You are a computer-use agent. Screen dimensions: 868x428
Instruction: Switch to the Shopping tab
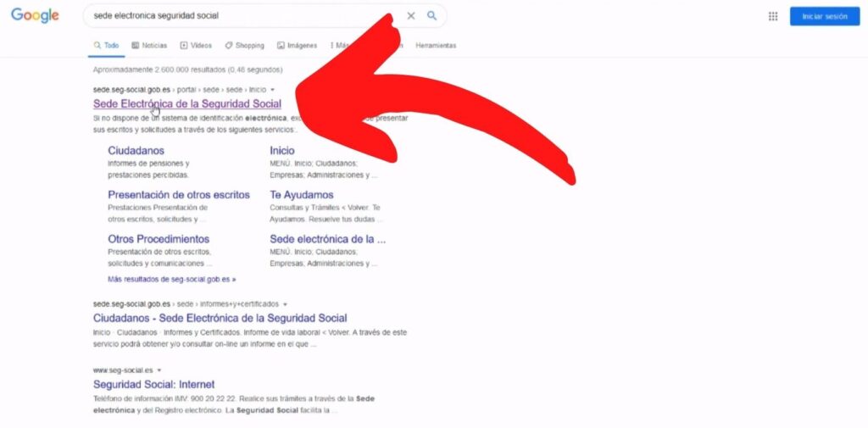[244, 46]
